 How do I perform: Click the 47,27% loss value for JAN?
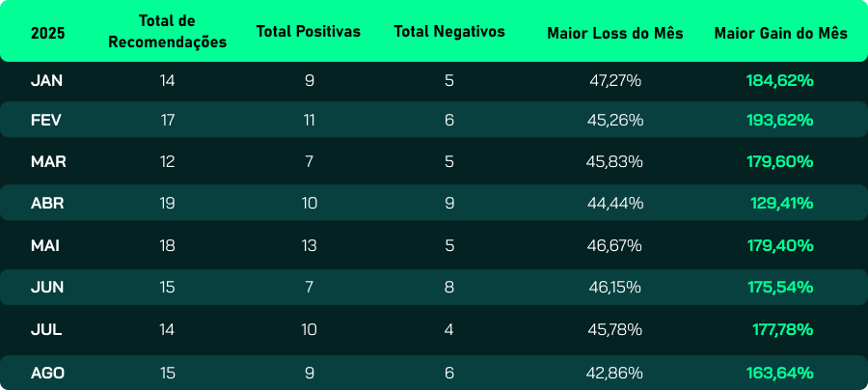pos(615,80)
